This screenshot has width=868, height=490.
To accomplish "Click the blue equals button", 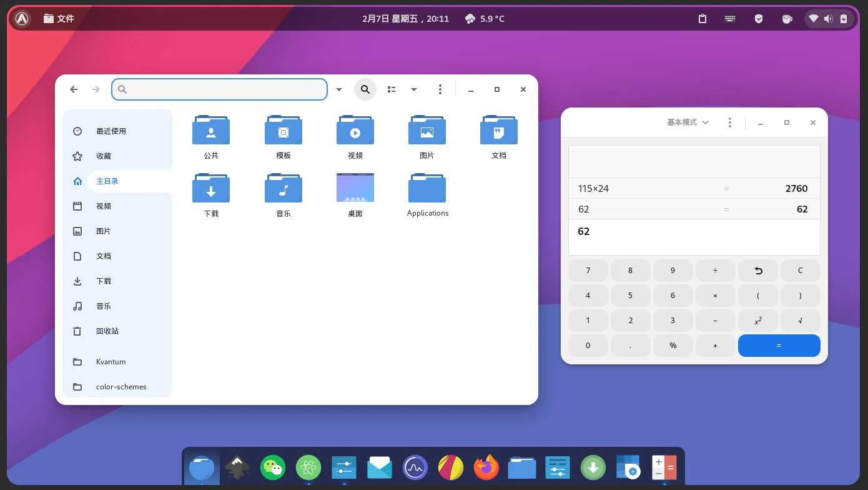I will pos(779,346).
